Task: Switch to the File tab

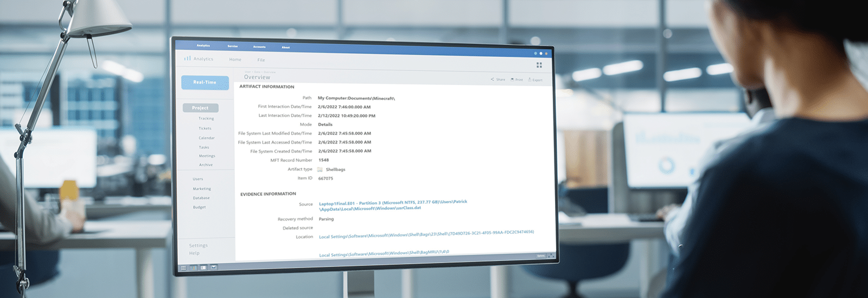Action: (x=261, y=60)
